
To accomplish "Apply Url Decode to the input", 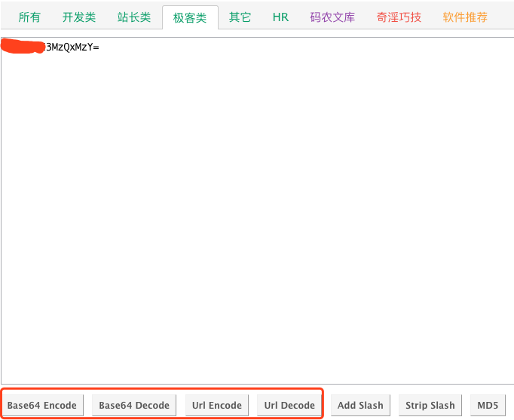I will click(289, 405).
